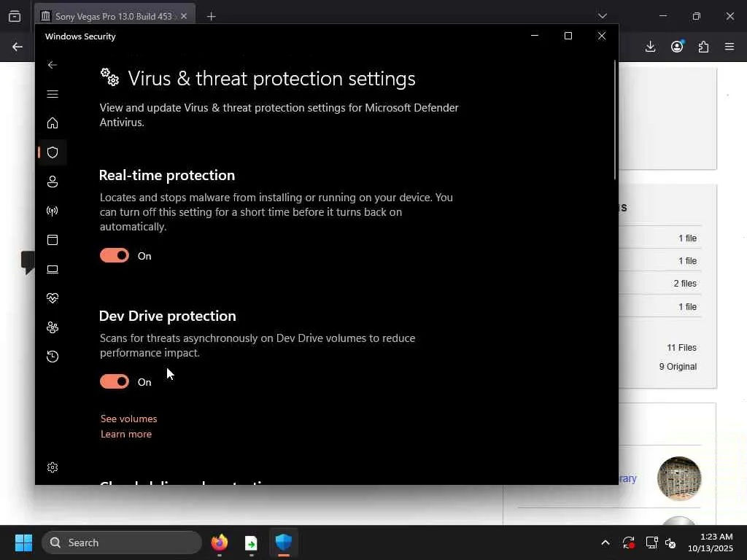The width and height of the screenshot is (747, 560).
Task: Open the clock and date flyout
Action: tap(711, 542)
